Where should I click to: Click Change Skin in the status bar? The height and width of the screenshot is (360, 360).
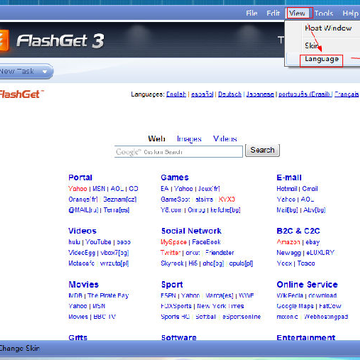click(19, 349)
